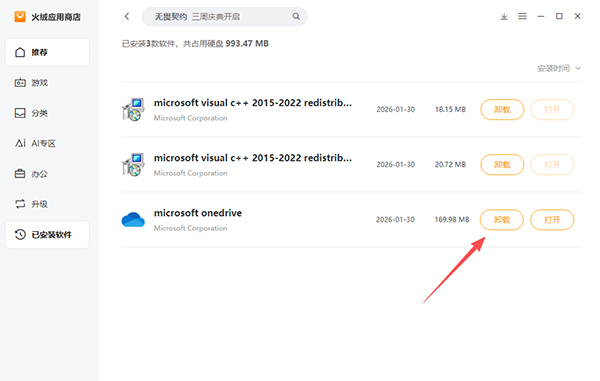Viewport: 600px width, 381px height.
Task: Open the 推荐 recommendations tab
Action: pyautogui.click(x=47, y=52)
